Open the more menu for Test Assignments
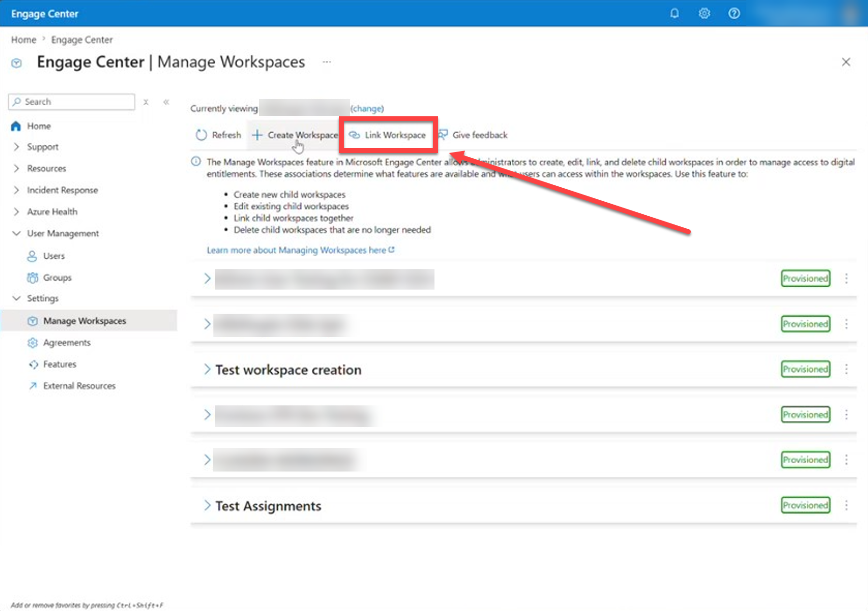The height and width of the screenshot is (611, 868). click(x=846, y=505)
